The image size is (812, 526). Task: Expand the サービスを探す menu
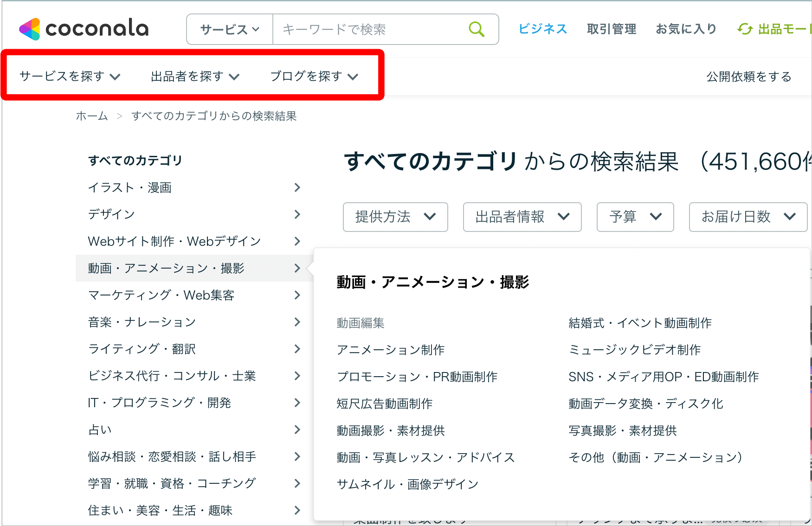click(70, 76)
